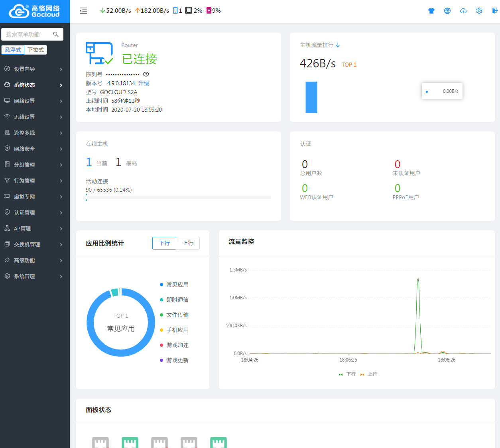Click the blue donut chart segment

pos(121,353)
